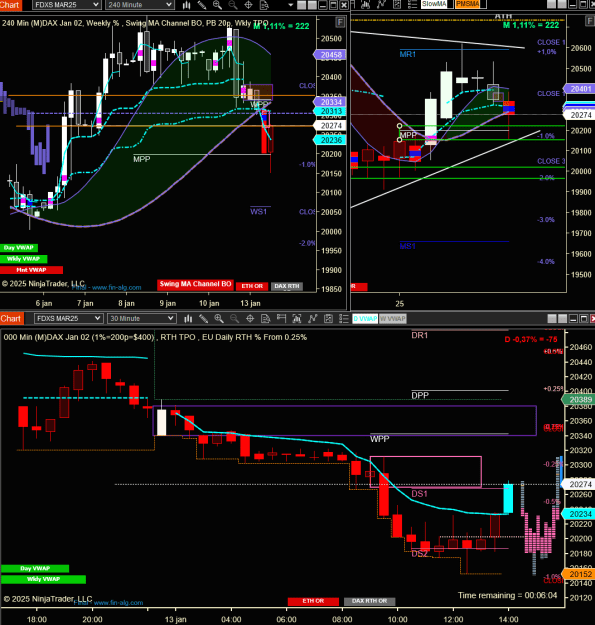
Task: Click the F button on 240 Minute chart
Action: point(340,22)
